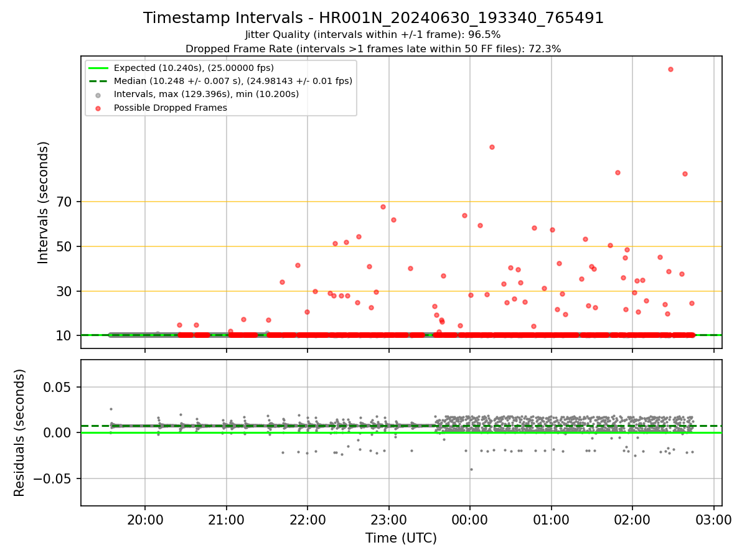Image resolution: width=747 pixels, height=560 pixels.
Task: Click legend entry "Median (10.248 +/- 0.007 s)"
Action: [233, 81]
